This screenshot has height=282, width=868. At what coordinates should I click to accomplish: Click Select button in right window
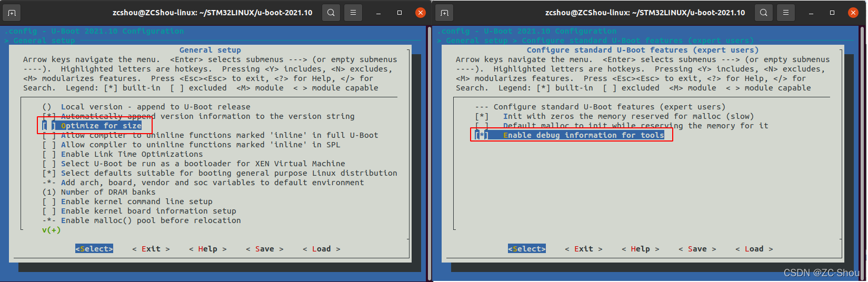pyautogui.click(x=527, y=249)
